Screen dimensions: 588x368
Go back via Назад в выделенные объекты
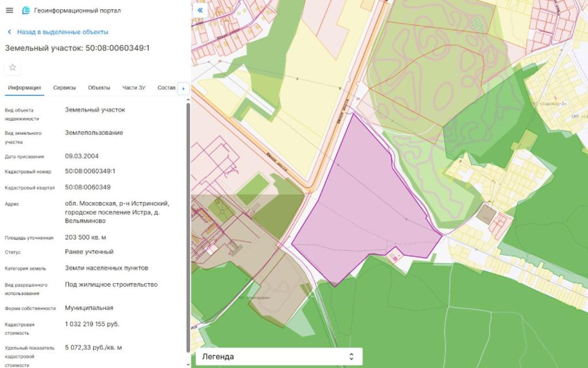(x=62, y=32)
